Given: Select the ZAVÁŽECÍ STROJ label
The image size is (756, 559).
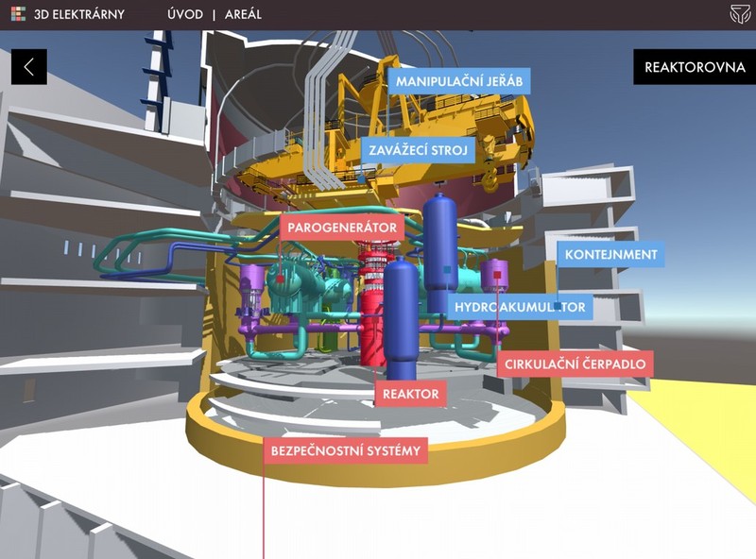Looking at the screenshot, I should (x=418, y=150).
